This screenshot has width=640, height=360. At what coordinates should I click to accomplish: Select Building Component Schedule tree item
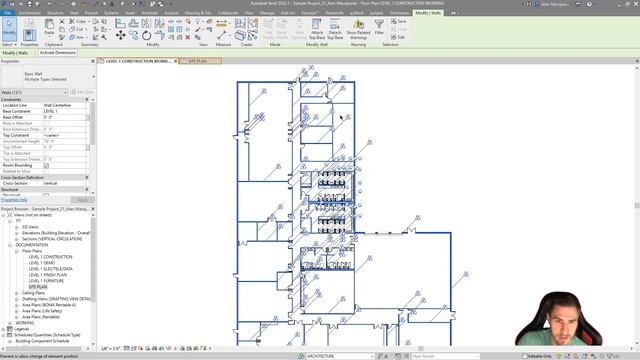point(42,341)
